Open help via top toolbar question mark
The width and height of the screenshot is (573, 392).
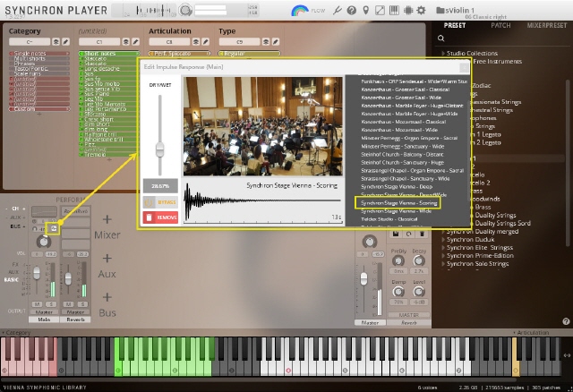click(x=352, y=10)
